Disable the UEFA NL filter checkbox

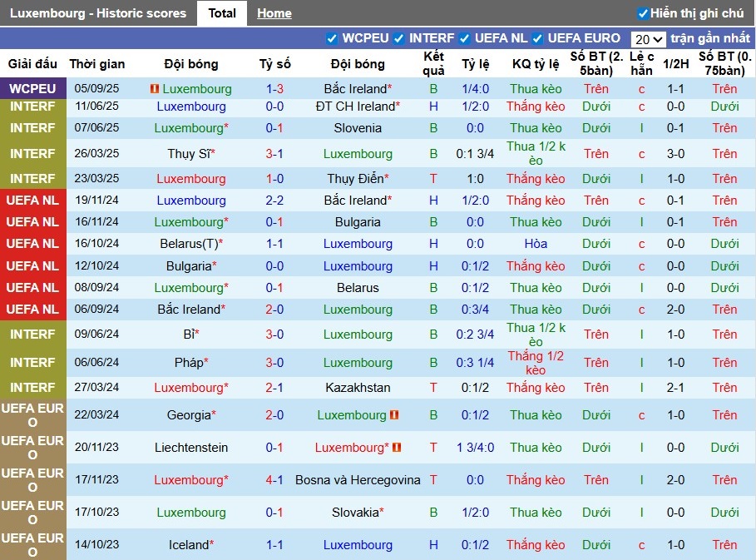[x=466, y=38]
